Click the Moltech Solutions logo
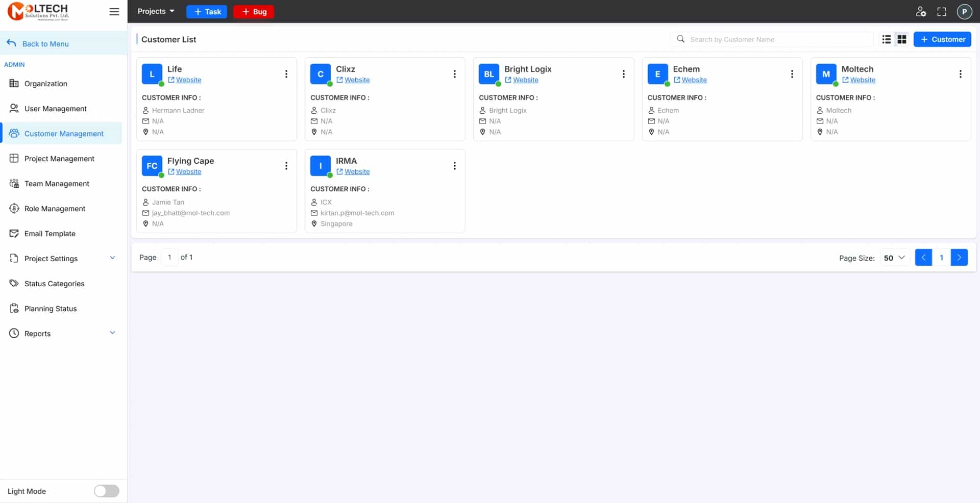This screenshot has height=503, width=980. click(38, 11)
